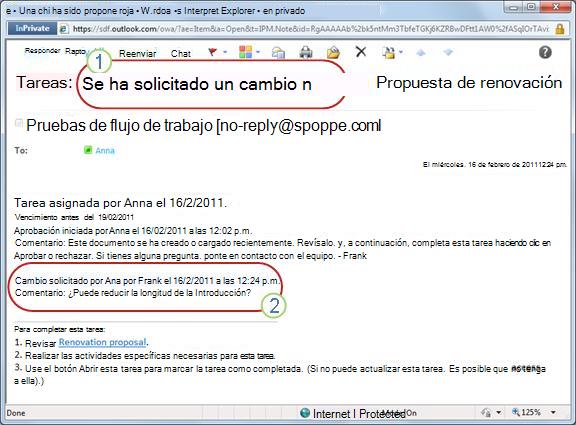Click 'Propuesta de renovación' title text

(x=469, y=83)
